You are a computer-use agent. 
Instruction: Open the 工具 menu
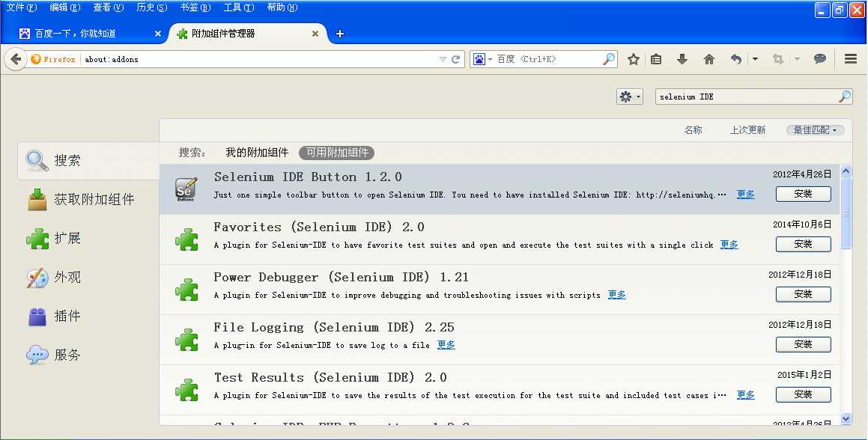point(239,7)
